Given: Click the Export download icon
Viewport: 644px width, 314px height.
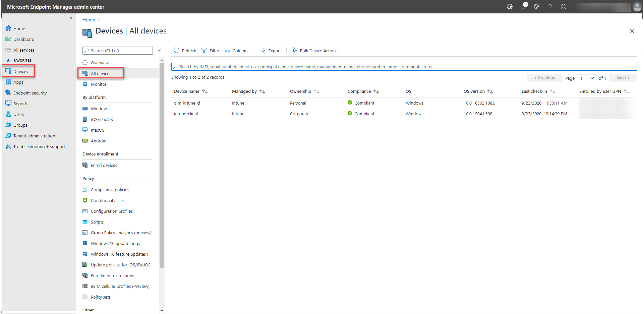Looking at the screenshot, I should 263,51.
